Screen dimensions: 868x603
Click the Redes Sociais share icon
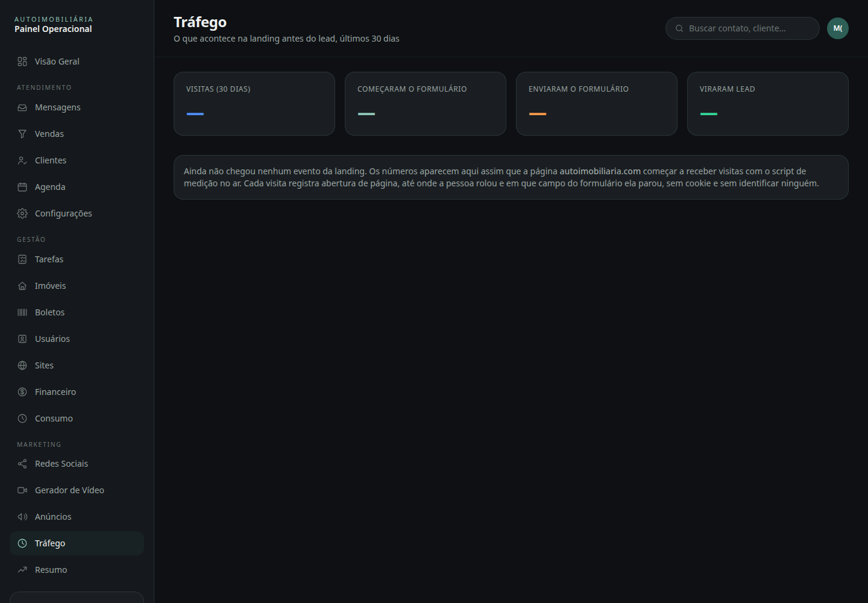coord(22,464)
